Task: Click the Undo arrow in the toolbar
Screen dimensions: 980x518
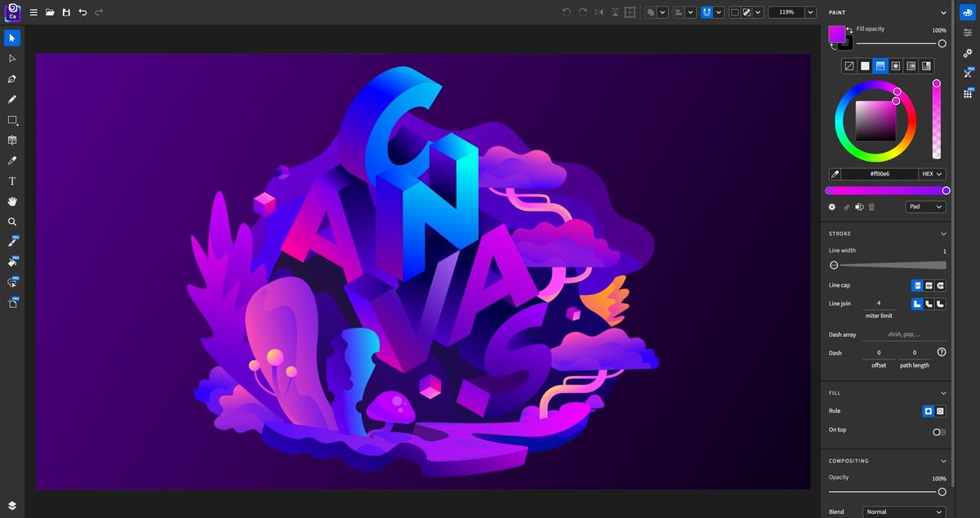Action: click(82, 12)
